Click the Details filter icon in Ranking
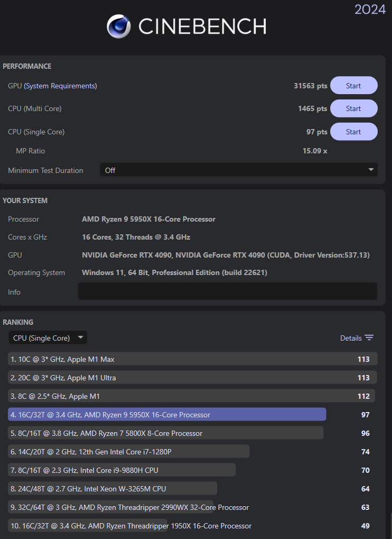392x539 pixels. point(370,337)
